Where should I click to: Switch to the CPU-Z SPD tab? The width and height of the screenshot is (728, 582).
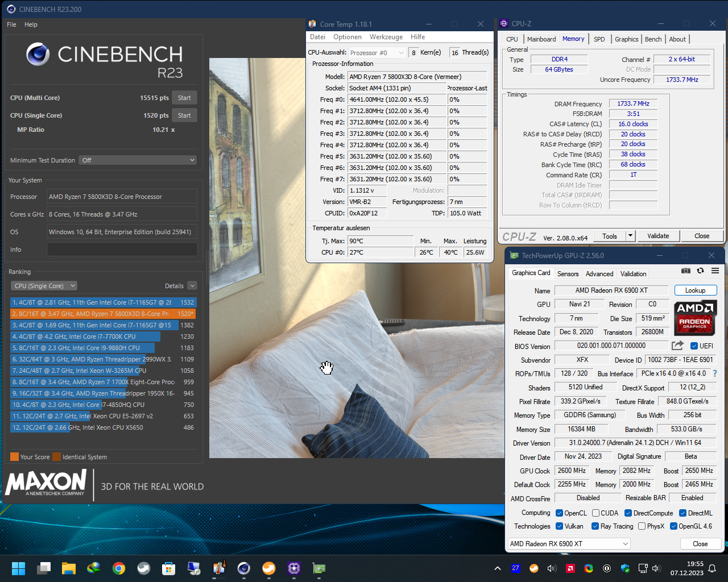click(599, 39)
